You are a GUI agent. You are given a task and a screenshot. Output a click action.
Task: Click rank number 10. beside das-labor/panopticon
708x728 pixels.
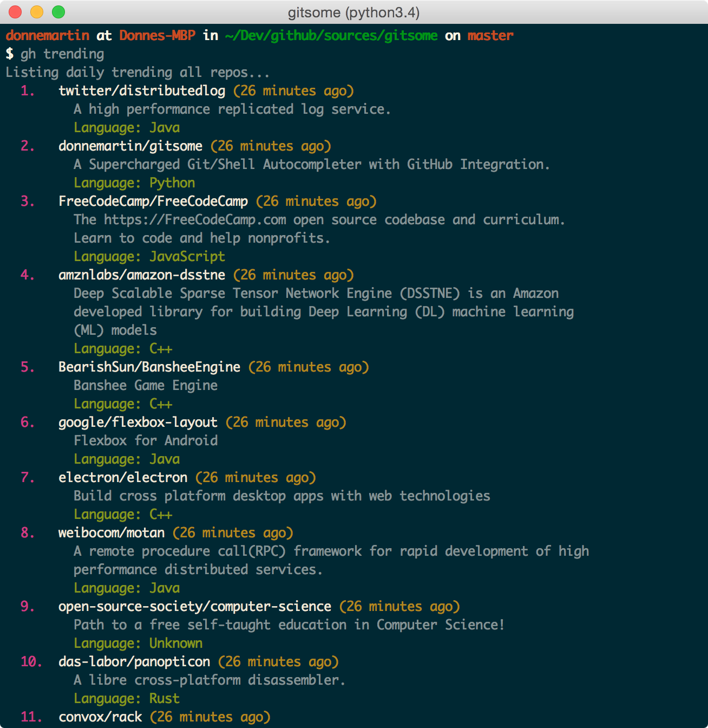click(x=31, y=662)
